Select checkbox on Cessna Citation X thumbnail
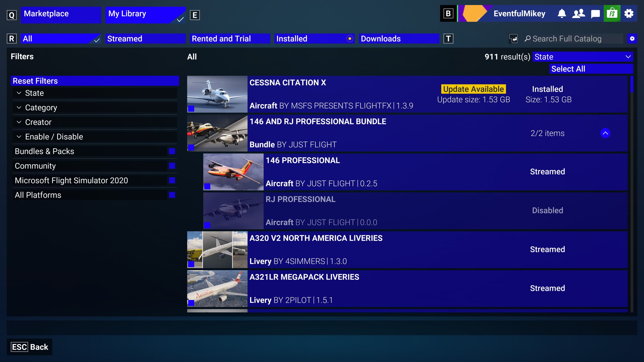644x362 pixels. point(191,108)
